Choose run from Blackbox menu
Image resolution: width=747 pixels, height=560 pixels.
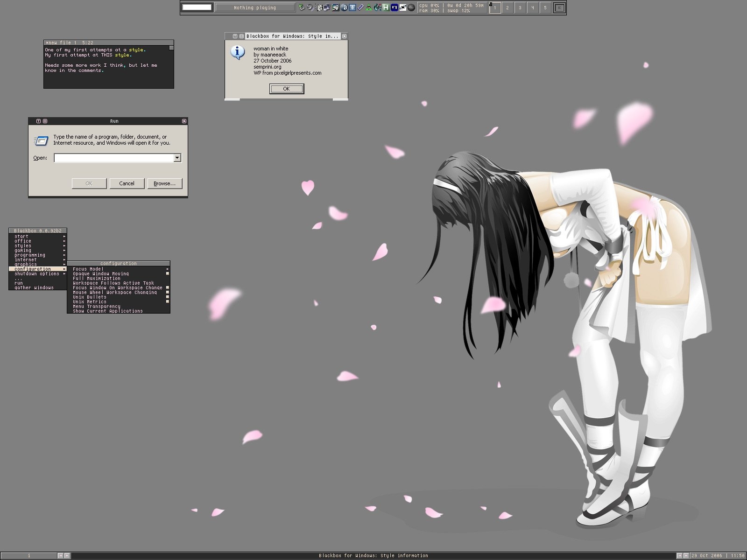[38, 283]
